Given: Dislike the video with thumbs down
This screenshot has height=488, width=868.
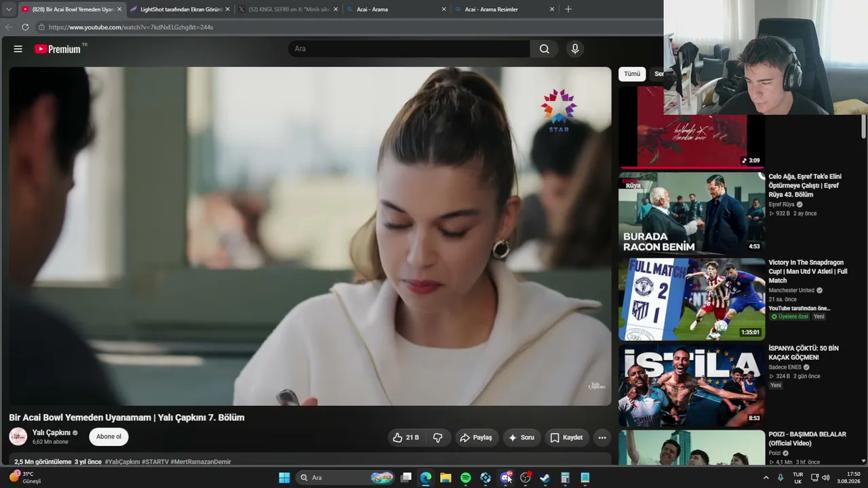Looking at the screenshot, I should tap(438, 438).
